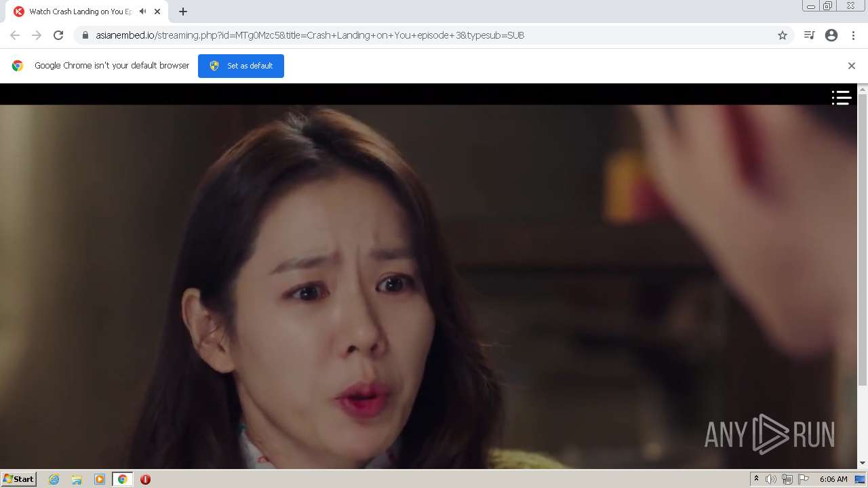Minimize the Chrome window
Image resolution: width=868 pixels, height=488 pixels.
[x=810, y=6]
